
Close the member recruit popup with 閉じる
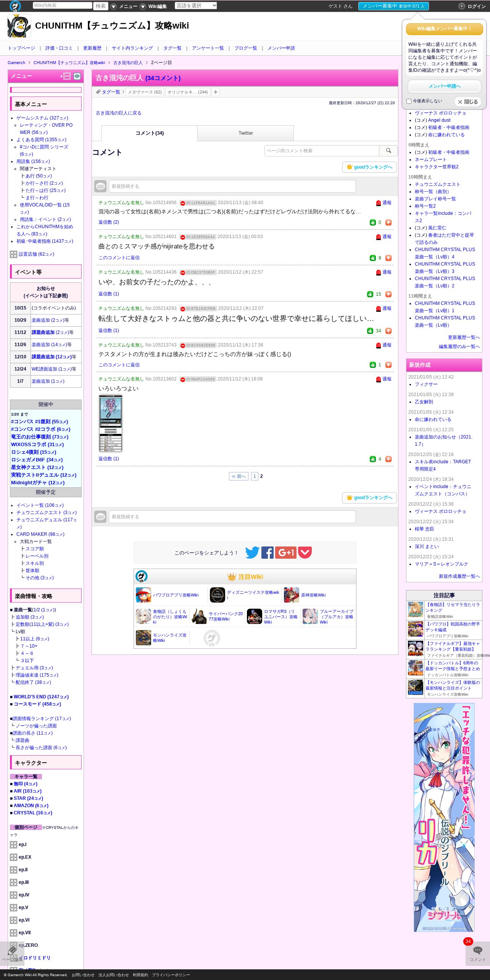[x=468, y=102]
